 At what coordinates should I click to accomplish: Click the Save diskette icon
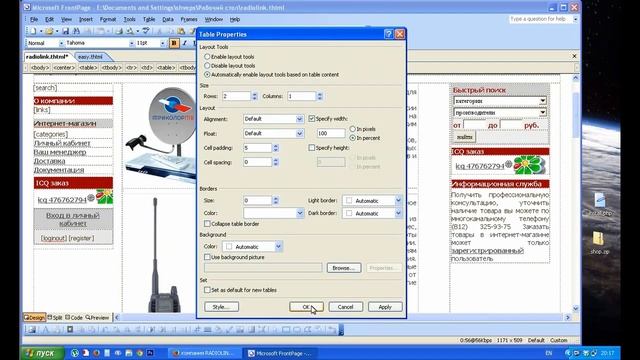pos(66,31)
